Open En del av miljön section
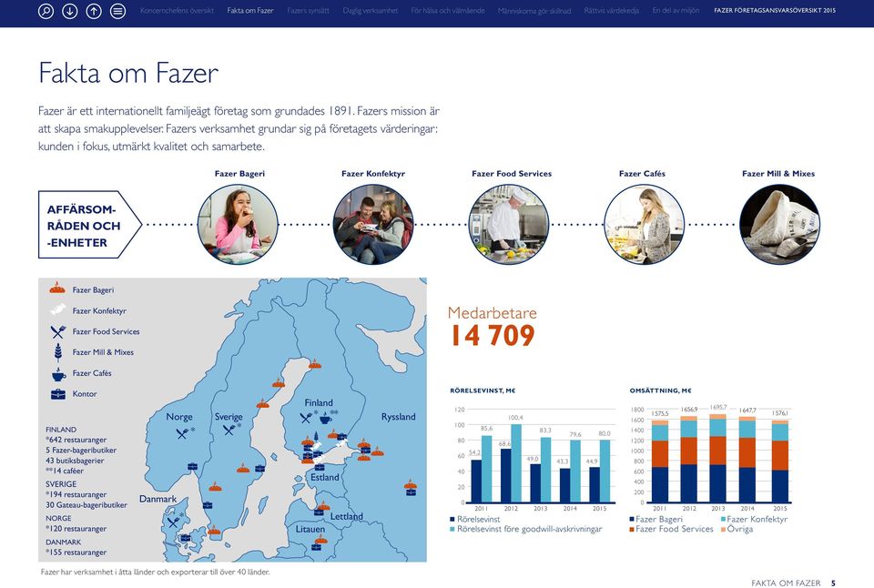The height and width of the screenshot is (588, 874). [676, 11]
